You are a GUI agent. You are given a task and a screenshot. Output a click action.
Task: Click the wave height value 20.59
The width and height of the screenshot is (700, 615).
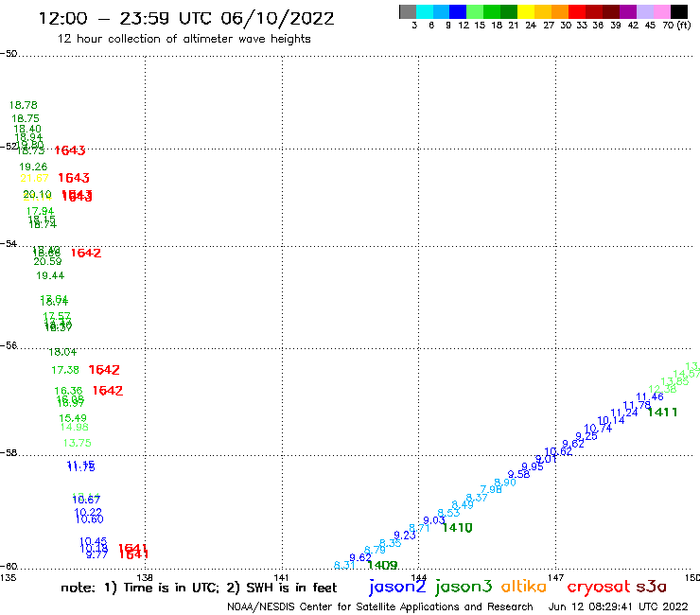(47, 262)
